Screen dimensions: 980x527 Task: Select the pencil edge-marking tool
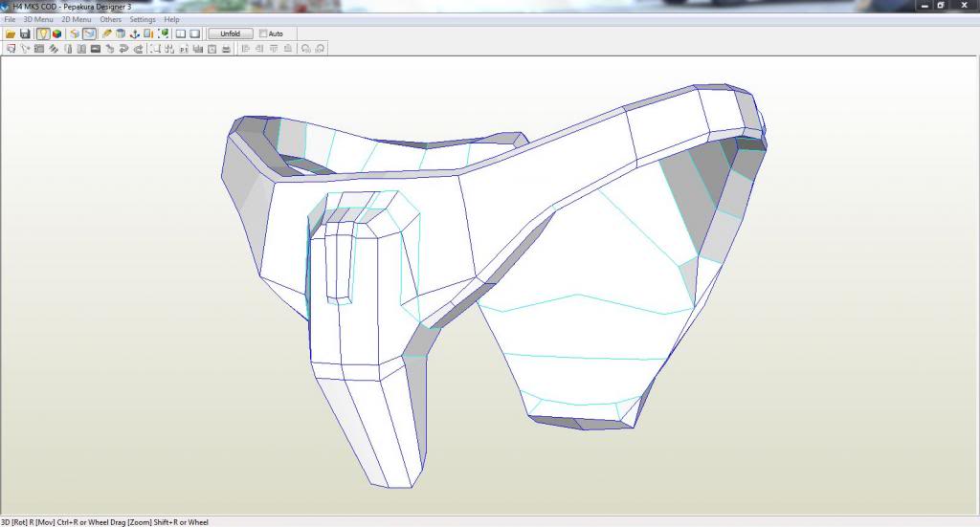pyautogui.click(x=106, y=33)
